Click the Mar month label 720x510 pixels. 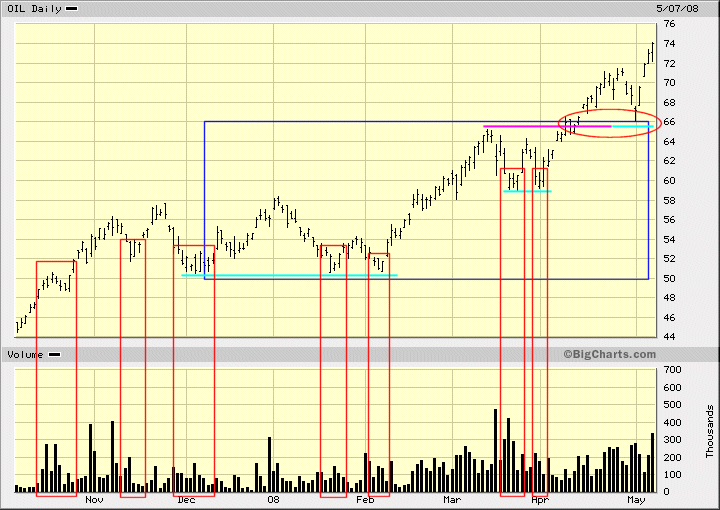[x=452, y=499]
